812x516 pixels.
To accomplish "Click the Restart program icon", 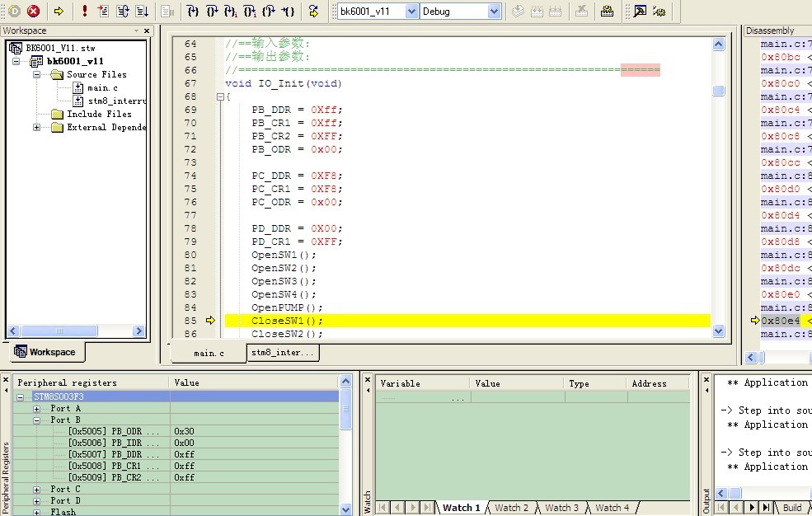I will pyautogui.click(x=122, y=11).
